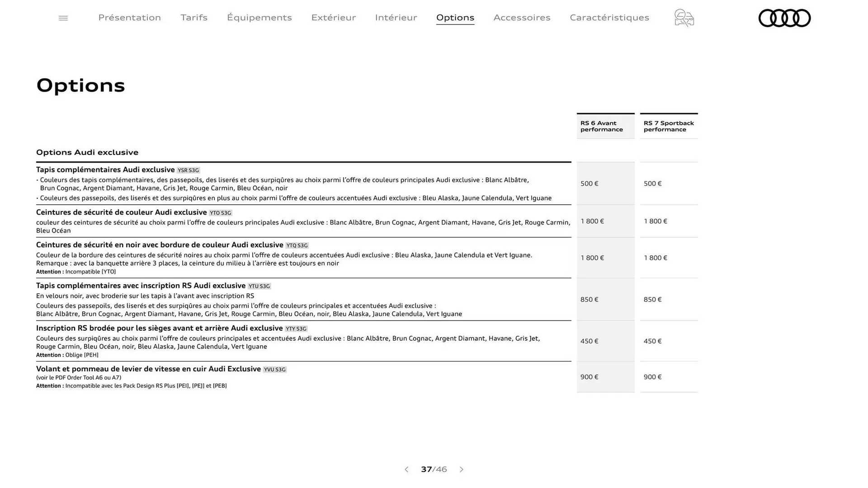Click the Présentation navigation link
Screen dimensions: 868x488
coord(129,18)
